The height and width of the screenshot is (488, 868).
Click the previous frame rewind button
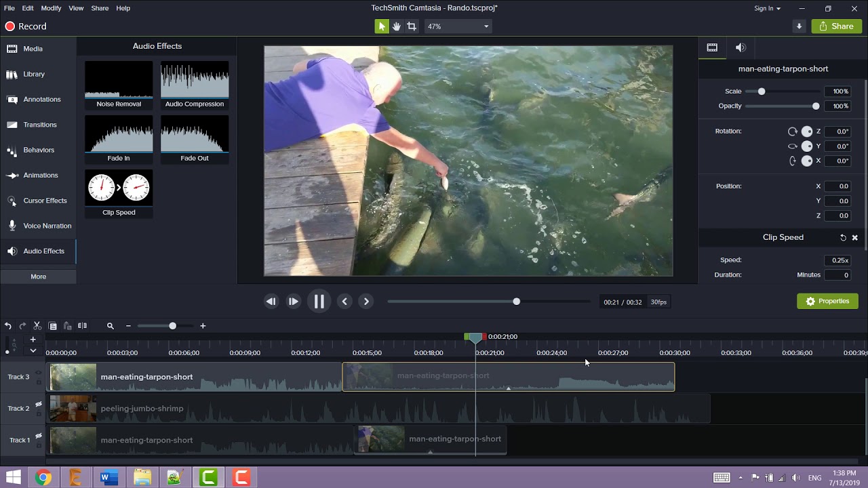[271, 302]
